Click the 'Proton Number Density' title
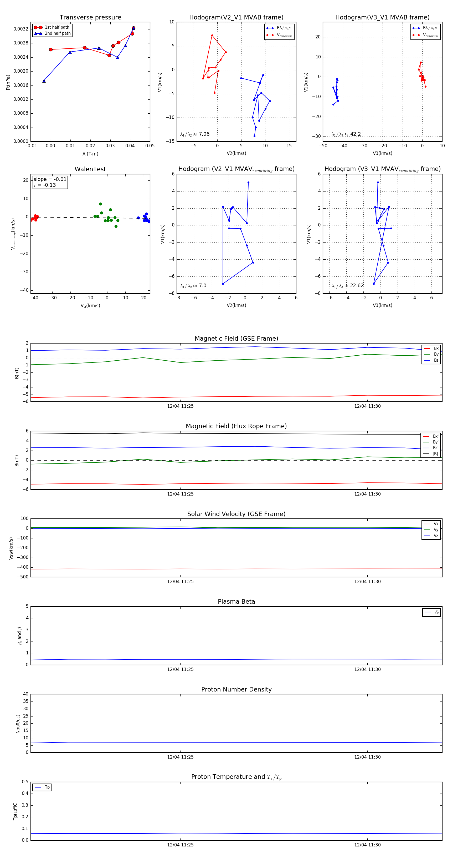Viewport: 473px width, 868px height. point(236,689)
